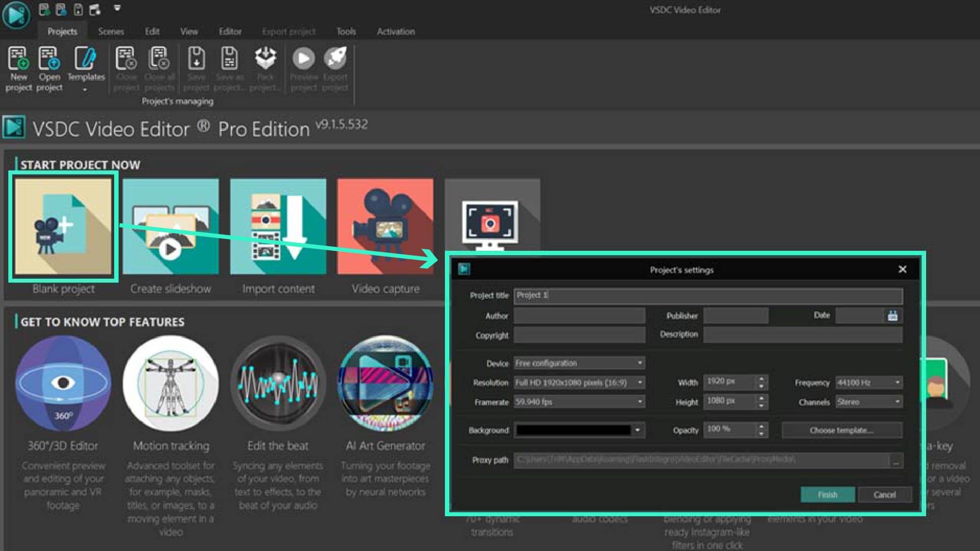Close the Project's settings dialog
Screen dimensions: 980x551
click(x=902, y=269)
